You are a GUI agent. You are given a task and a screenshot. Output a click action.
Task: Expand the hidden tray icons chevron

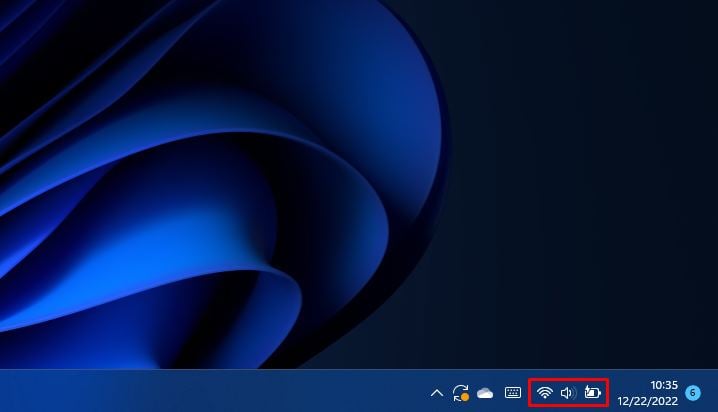coord(437,393)
